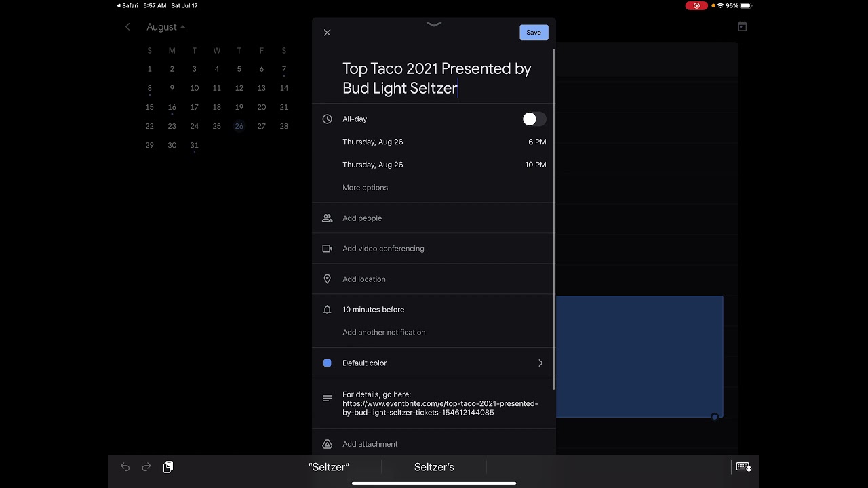This screenshot has height=488, width=868.
Task: Open More options for time settings
Action: click(x=366, y=188)
